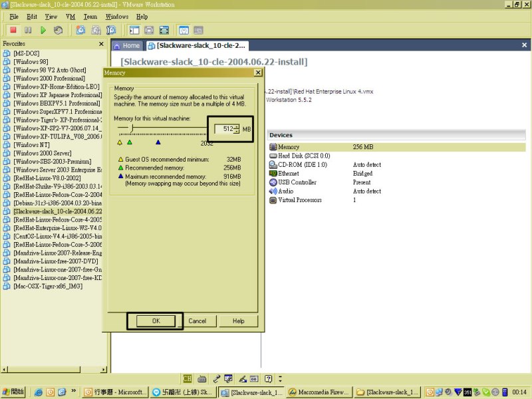Click the 256 MB Memory value
Image resolution: width=532 pixels, height=399 pixels.
362,147
